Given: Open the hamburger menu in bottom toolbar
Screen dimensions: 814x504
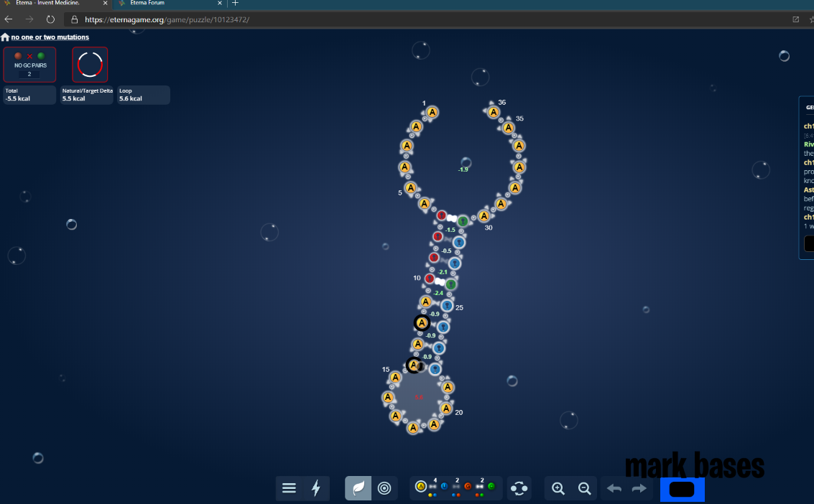Looking at the screenshot, I should click(x=289, y=488).
